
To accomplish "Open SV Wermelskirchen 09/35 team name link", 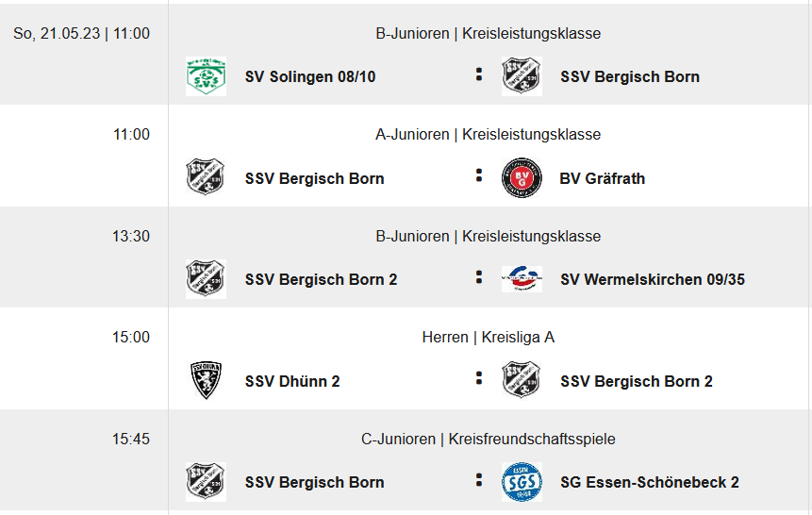I will (x=652, y=279).
